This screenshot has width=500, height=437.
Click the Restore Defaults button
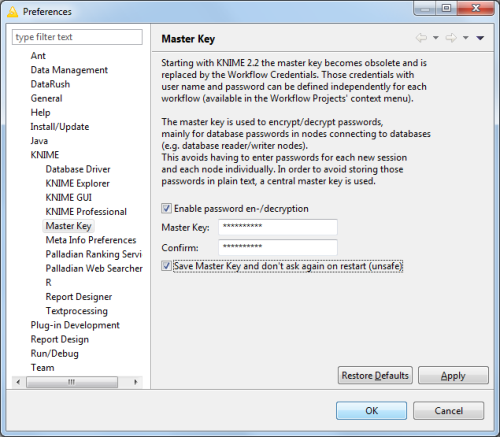[375, 375]
